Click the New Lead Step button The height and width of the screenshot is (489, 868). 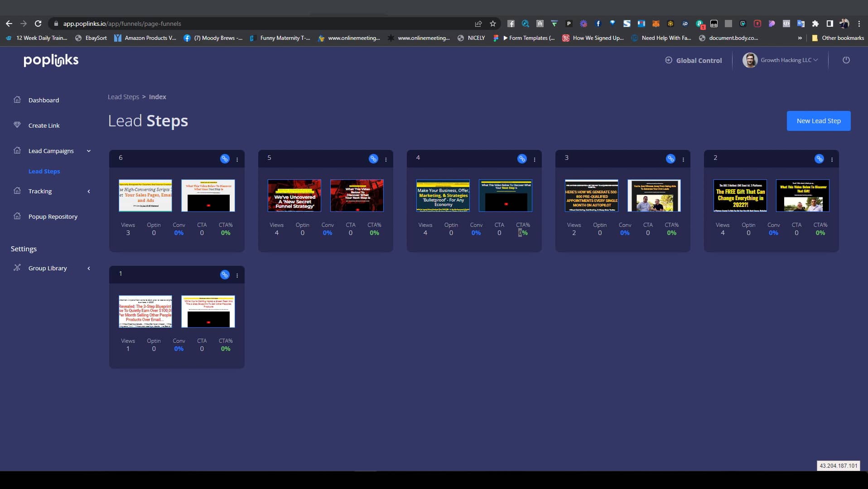[818, 121]
